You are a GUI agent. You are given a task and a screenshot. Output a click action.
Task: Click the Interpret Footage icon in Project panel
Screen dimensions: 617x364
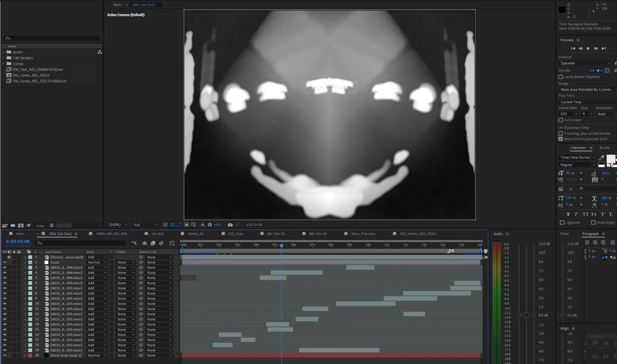5,226
